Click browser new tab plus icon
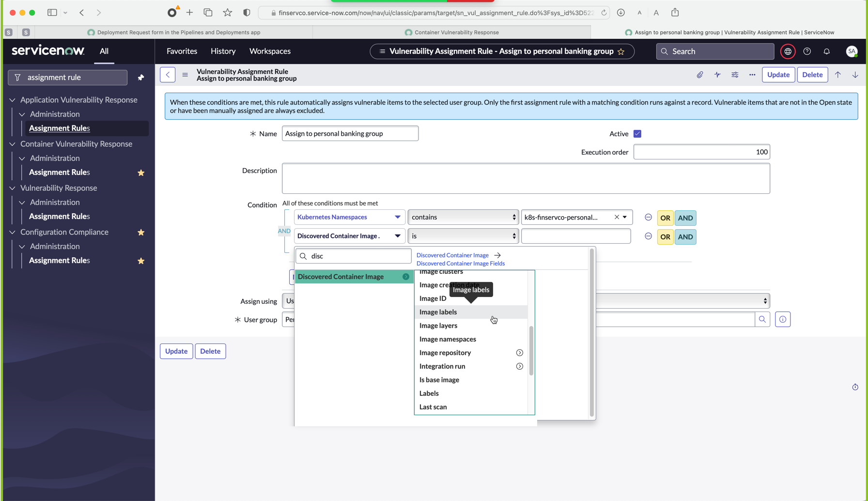868x501 pixels. tap(190, 13)
